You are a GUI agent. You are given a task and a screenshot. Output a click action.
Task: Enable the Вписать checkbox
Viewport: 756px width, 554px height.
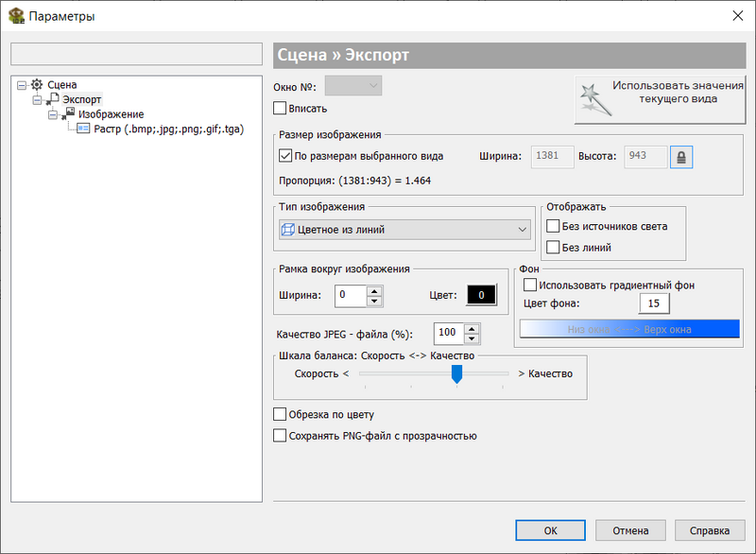coord(280,108)
